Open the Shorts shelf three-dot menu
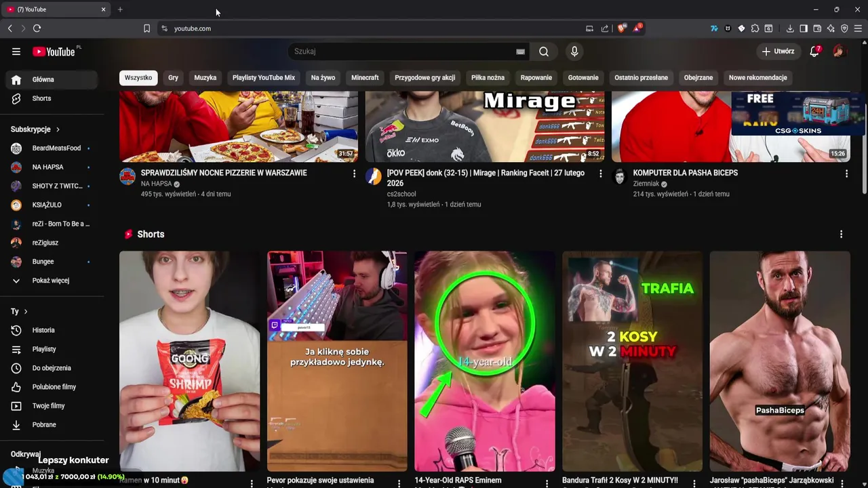Screen dimensions: 868x488 pyautogui.click(x=841, y=234)
